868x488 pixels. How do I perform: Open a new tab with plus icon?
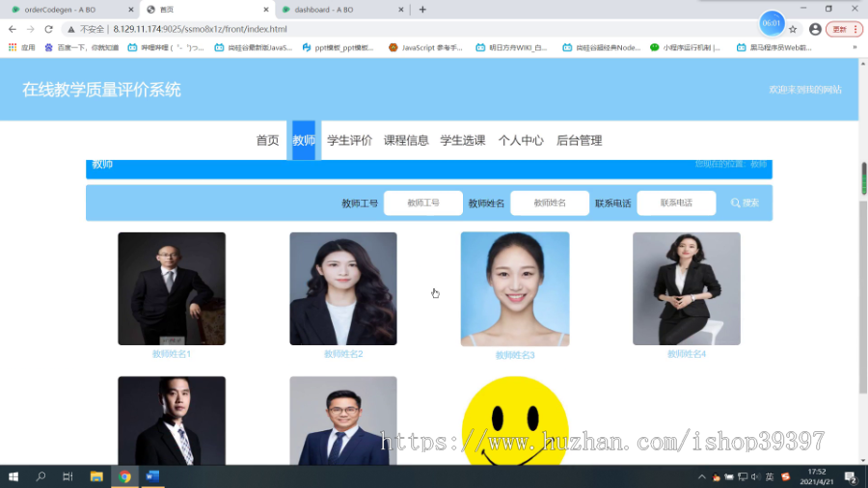click(422, 10)
